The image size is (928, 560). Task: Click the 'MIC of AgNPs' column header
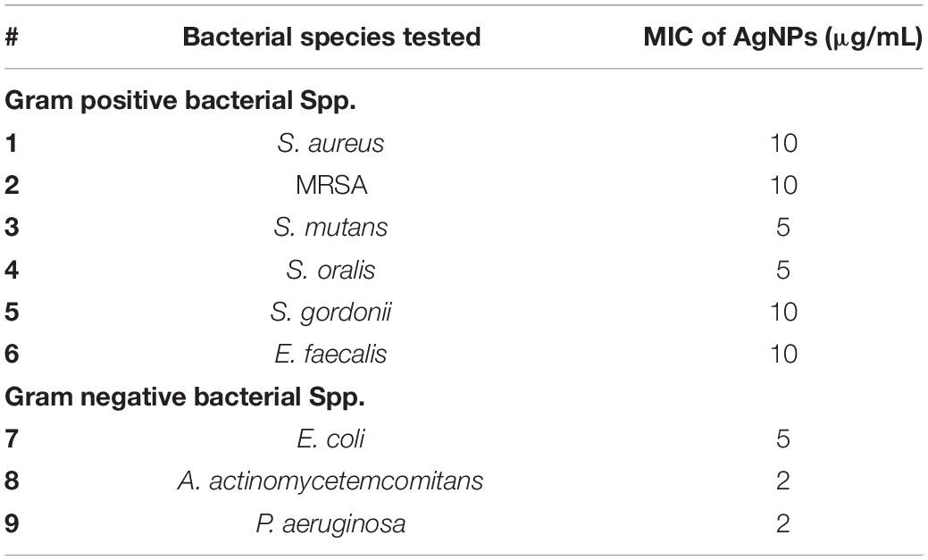click(x=783, y=38)
